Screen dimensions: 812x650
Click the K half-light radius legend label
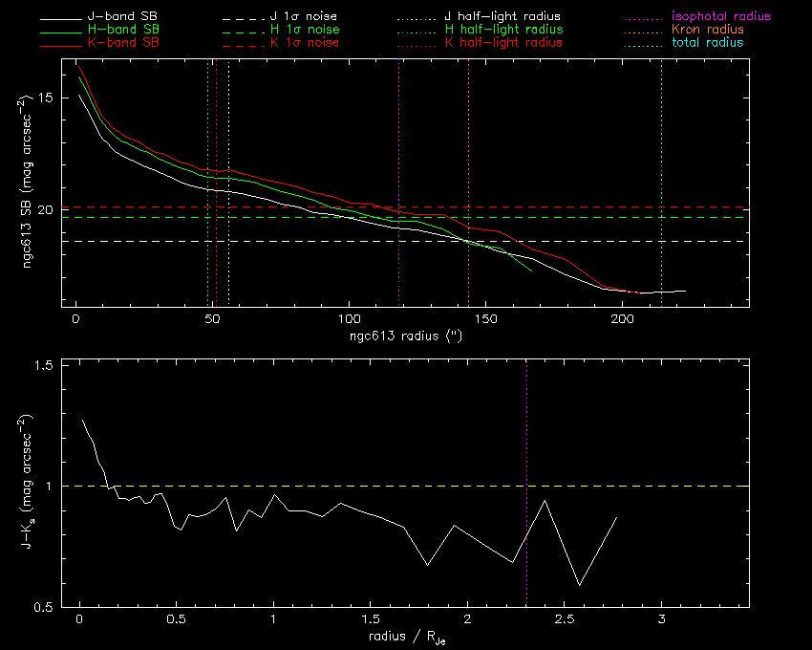(503, 43)
